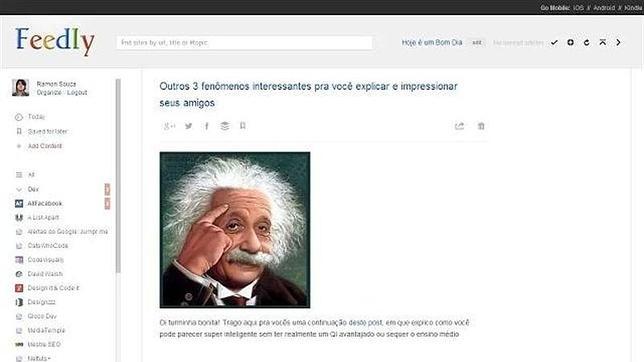
Task: Collapse the Dev category chevron
Action: coord(19,189)
